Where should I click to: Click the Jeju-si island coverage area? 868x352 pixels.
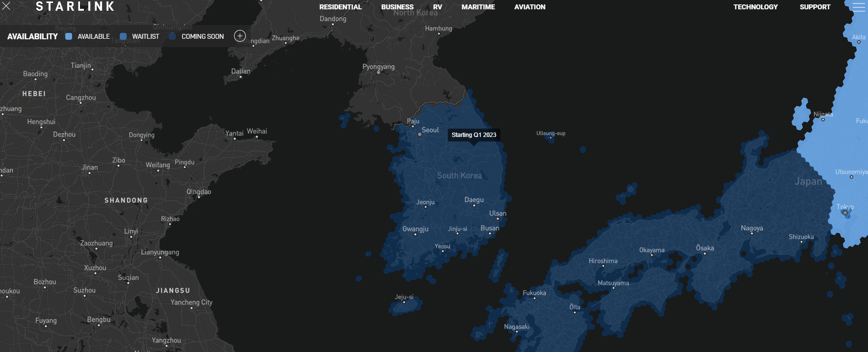(x=405, y=306)
